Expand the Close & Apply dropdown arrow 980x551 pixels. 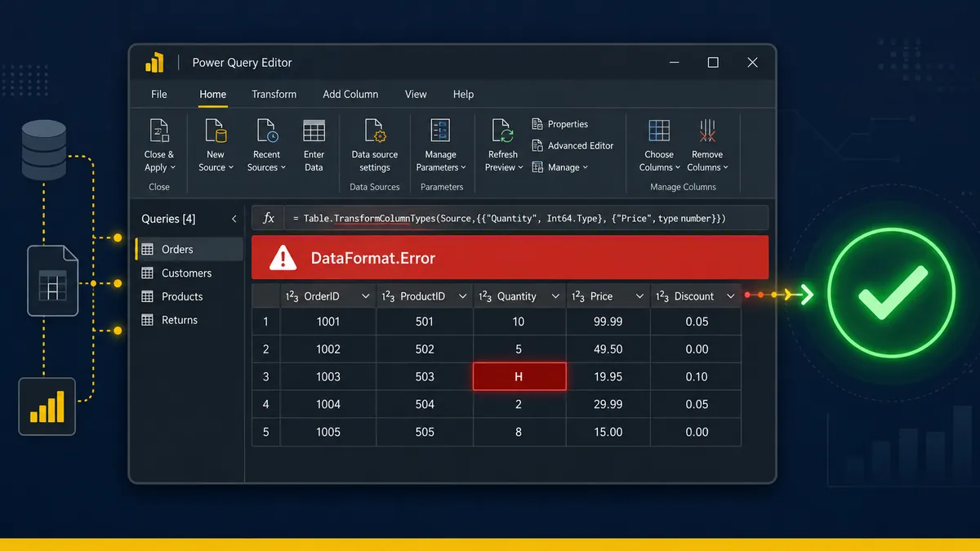click(172, 168)
